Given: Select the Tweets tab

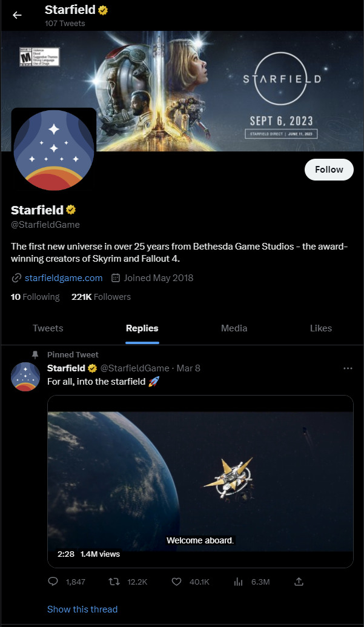Looking at the screenshot, I should pos(48,328).
